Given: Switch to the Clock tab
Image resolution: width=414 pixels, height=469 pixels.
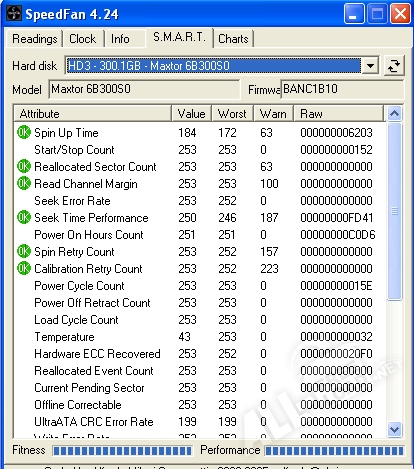Looking at the screenshot, I should point(82,39).
